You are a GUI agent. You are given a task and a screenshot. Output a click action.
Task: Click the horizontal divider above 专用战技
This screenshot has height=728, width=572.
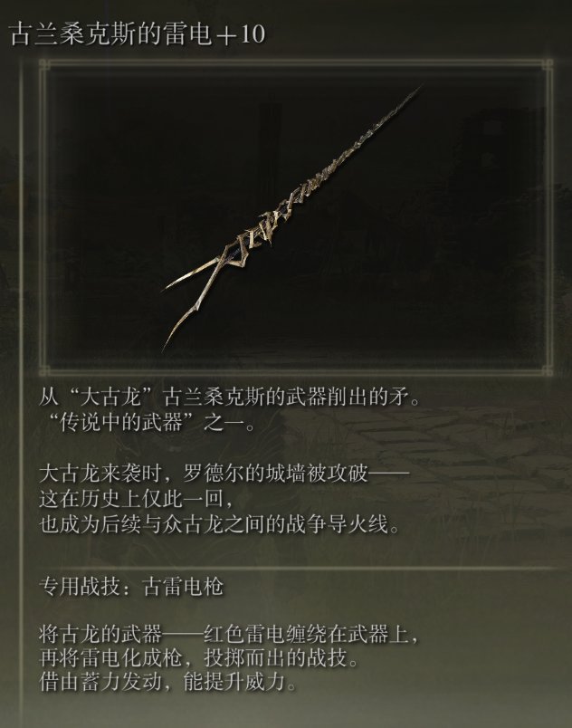point(297,568)
